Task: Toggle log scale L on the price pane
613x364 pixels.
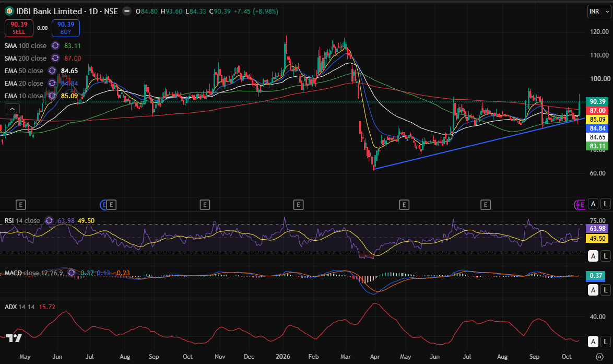Action: [606, 204]
